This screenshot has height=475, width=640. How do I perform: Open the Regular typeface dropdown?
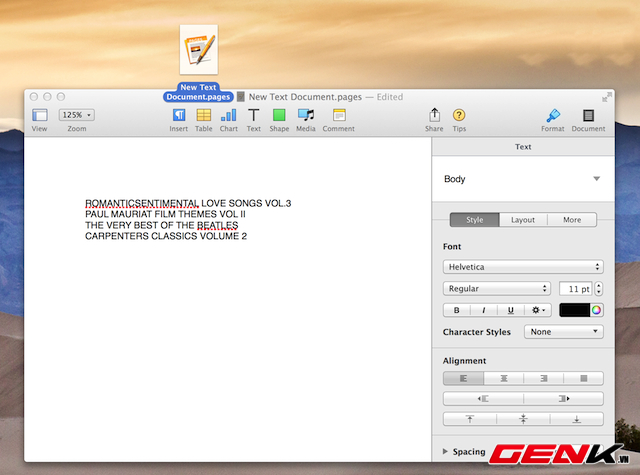[497, 289]
